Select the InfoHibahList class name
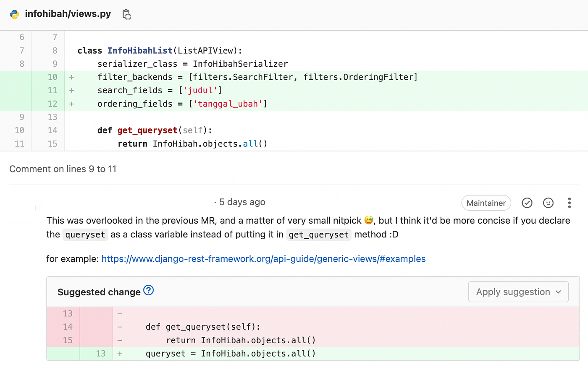The height and width of the screenshot is (370, 588). [x=139, y=50]
